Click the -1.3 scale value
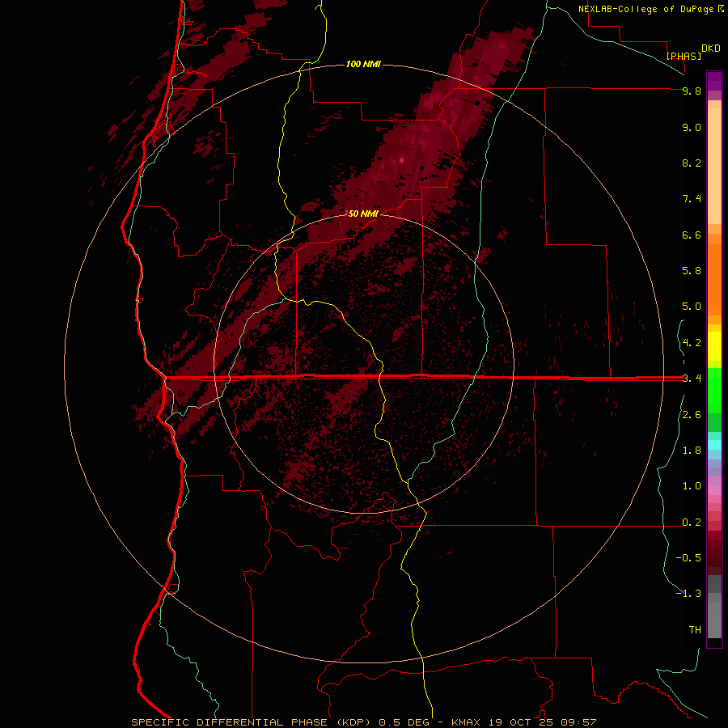The width and height of the screenshot is (728, 728). tap(688, 594)
